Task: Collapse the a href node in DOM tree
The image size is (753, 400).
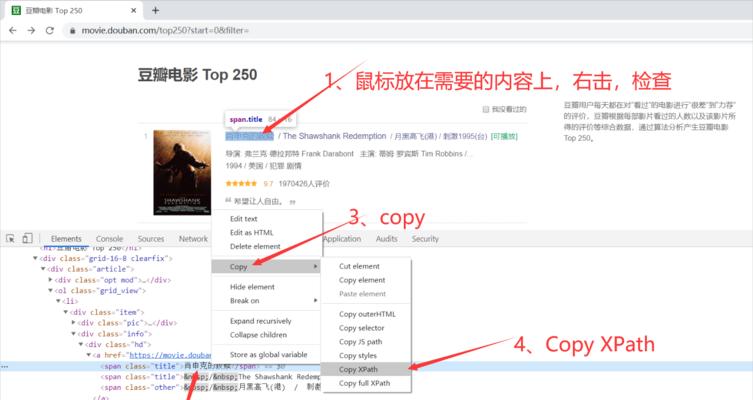Action: (89, 355)
